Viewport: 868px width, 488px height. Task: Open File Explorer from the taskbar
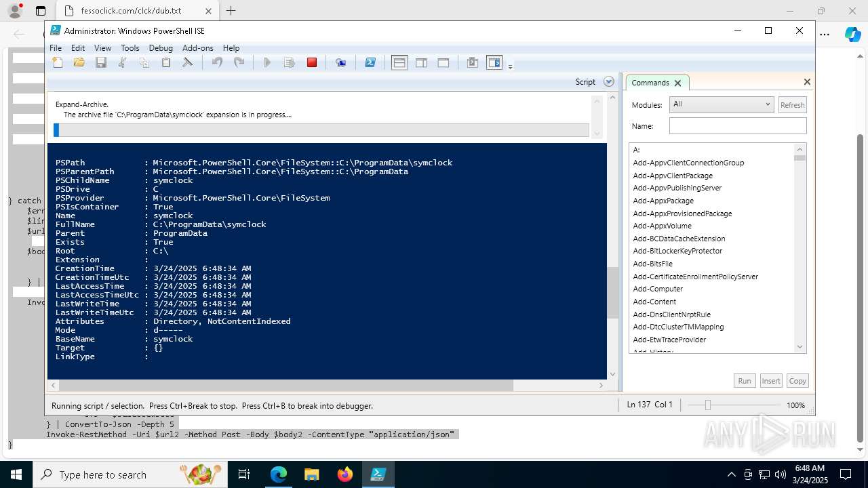tap(312, 474)
